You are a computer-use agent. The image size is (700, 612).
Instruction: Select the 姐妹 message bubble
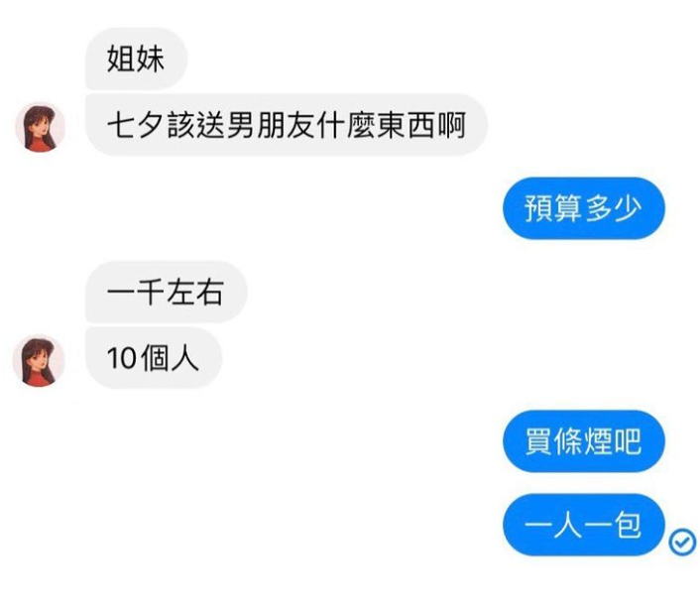tap(136, 59)
